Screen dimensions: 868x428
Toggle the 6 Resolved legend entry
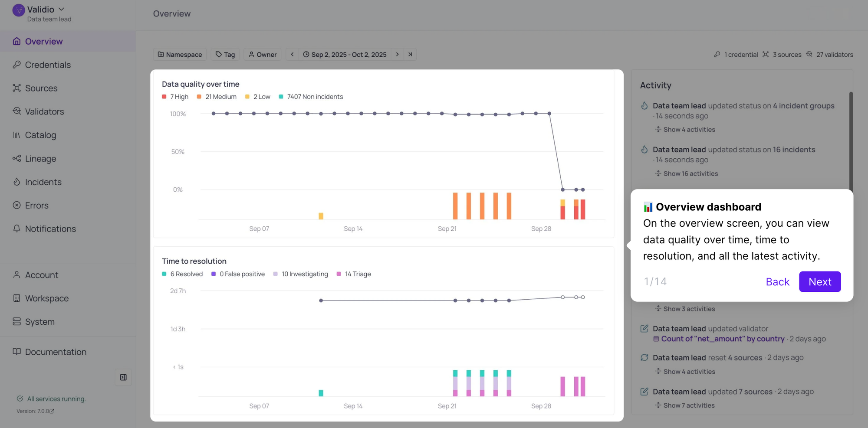(182, 274)
